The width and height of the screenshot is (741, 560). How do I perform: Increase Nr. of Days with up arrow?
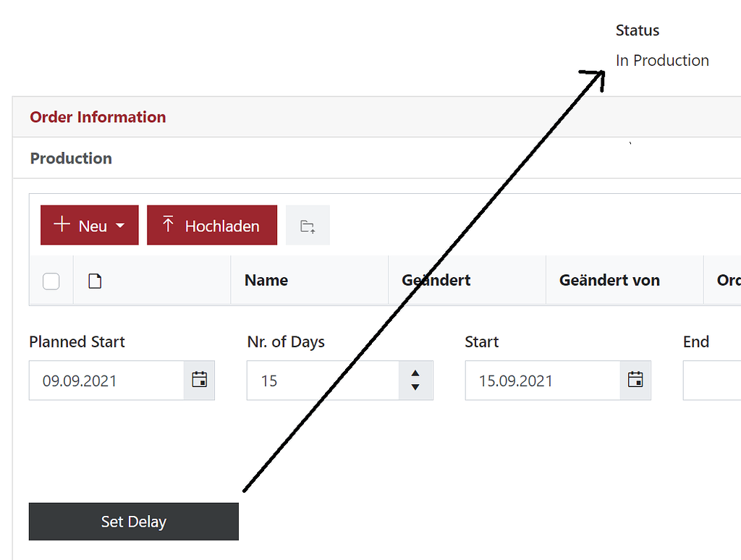[x=415, y=373]
